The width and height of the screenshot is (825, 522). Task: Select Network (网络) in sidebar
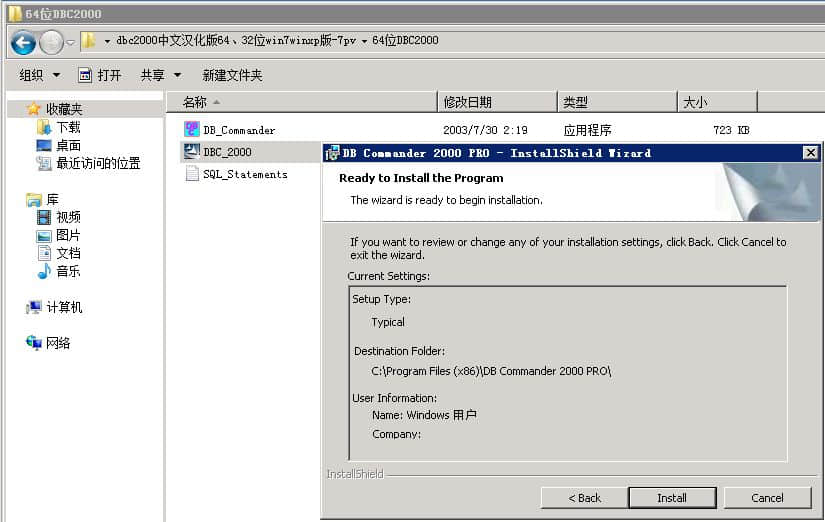coord(57,343)
